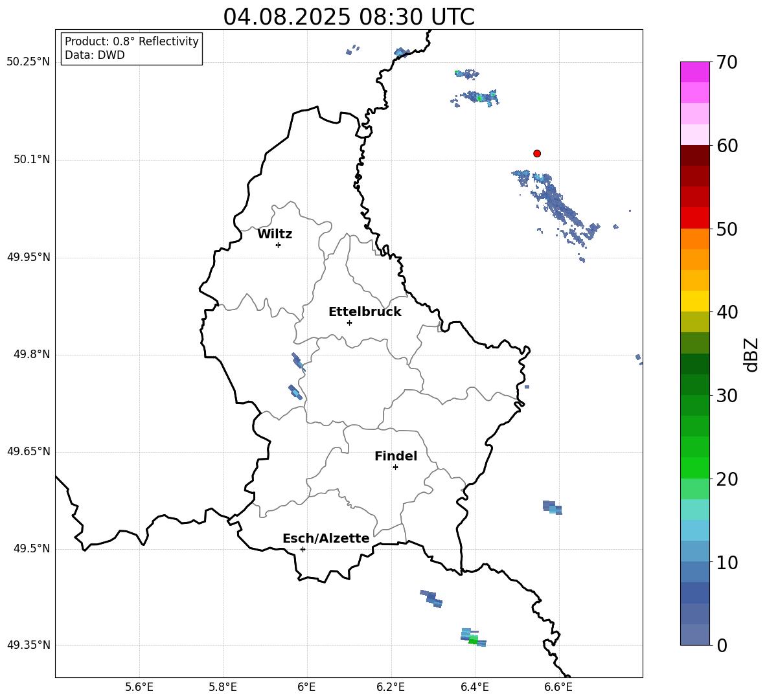Click the 20 colorbar tick label
The image size is (767, 700).
tap(727, 479)
